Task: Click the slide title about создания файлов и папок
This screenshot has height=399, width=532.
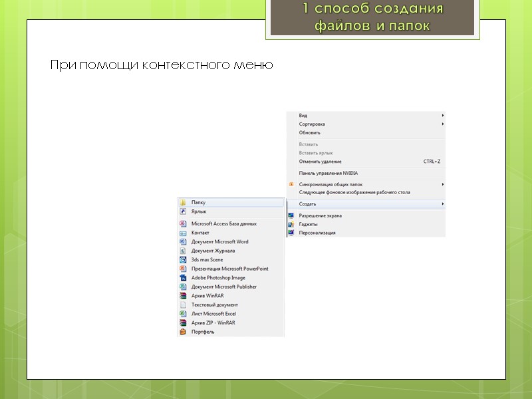Action: point(372,17)
